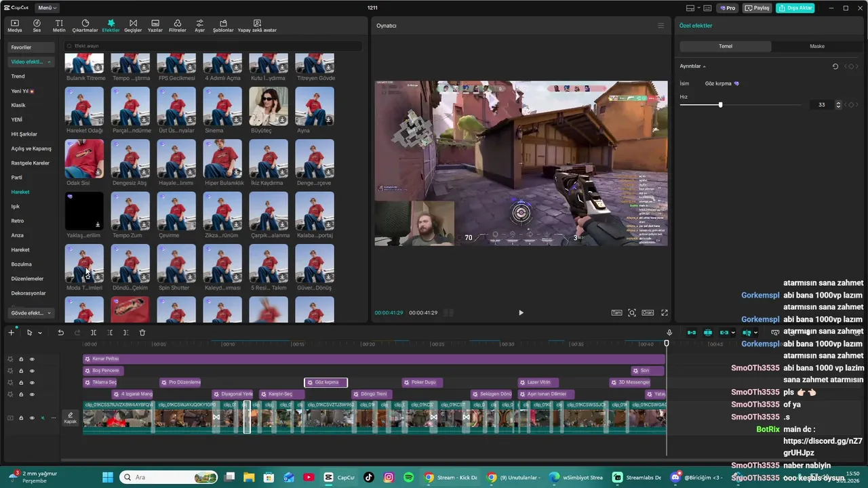The height and width of the screenshot is (488, 868).
Task: Open the Şablonlar templates panel
Action: tap(223, 26)
